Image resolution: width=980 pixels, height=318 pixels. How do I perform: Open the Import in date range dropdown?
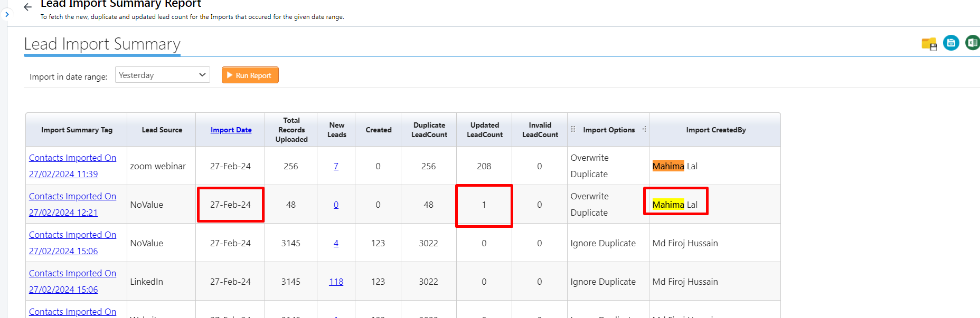(162, 75)
